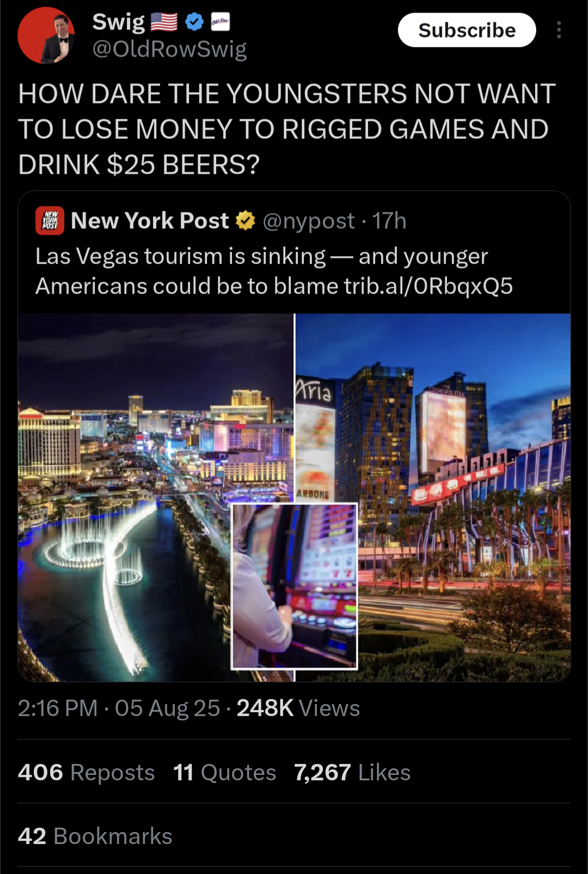Screen dimensions: 588x874
Task: Click the New York Post logo avatar
Action: tap(50, 221)
